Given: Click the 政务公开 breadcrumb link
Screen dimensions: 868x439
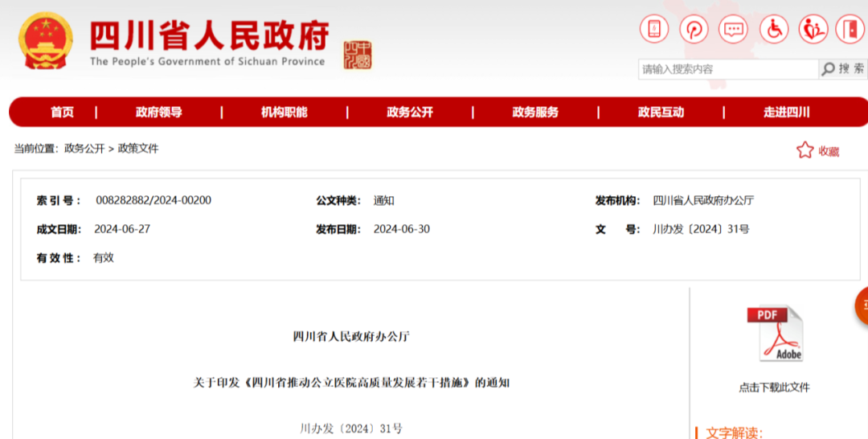Looking at the screenshot, I should click(x=84, y=149).
